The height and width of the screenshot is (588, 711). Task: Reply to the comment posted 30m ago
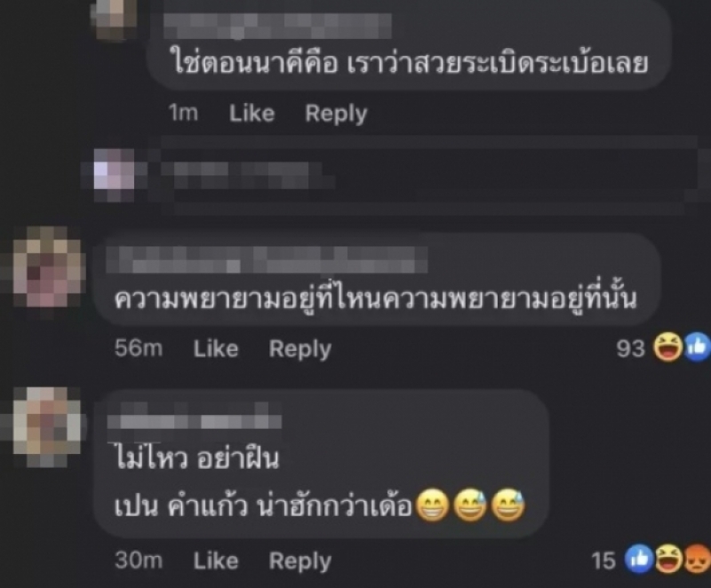point(300,561)
